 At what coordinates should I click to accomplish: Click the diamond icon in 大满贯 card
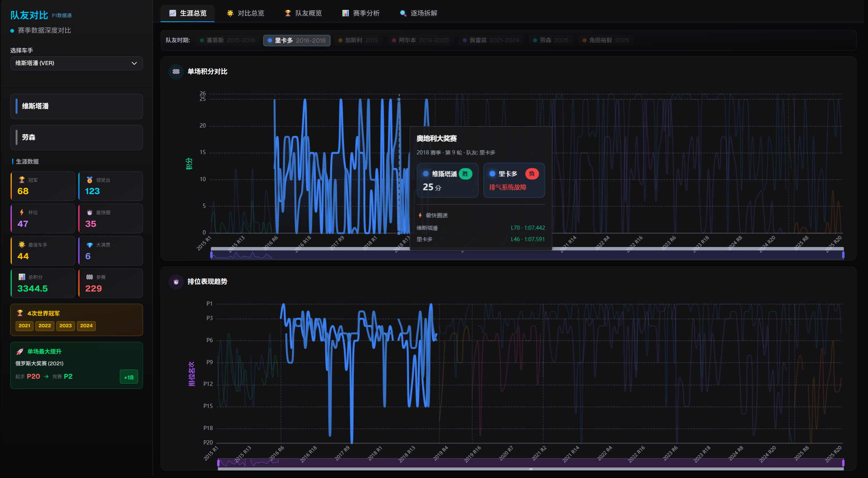tap(89, 245)
